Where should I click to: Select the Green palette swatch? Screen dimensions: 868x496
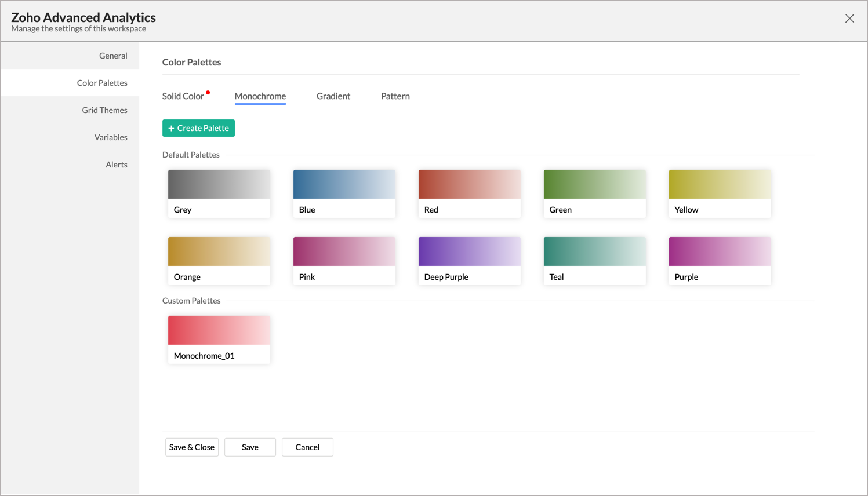tap(595, 194)
